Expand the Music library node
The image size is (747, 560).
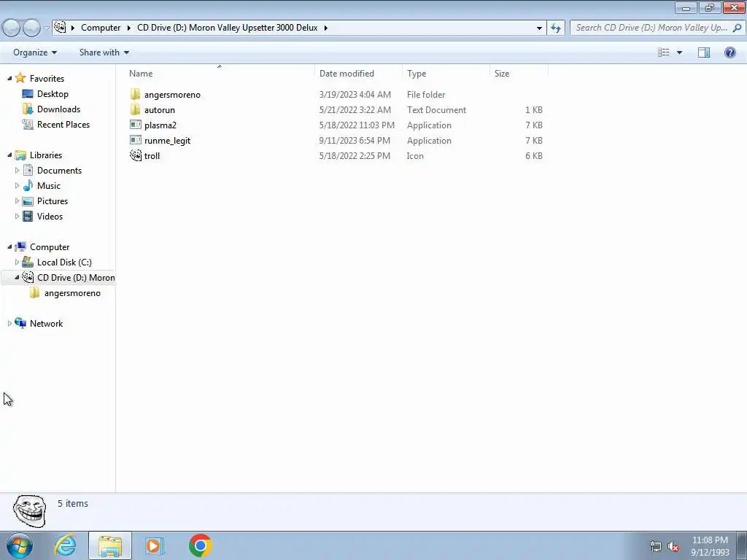tap(18, 185)
